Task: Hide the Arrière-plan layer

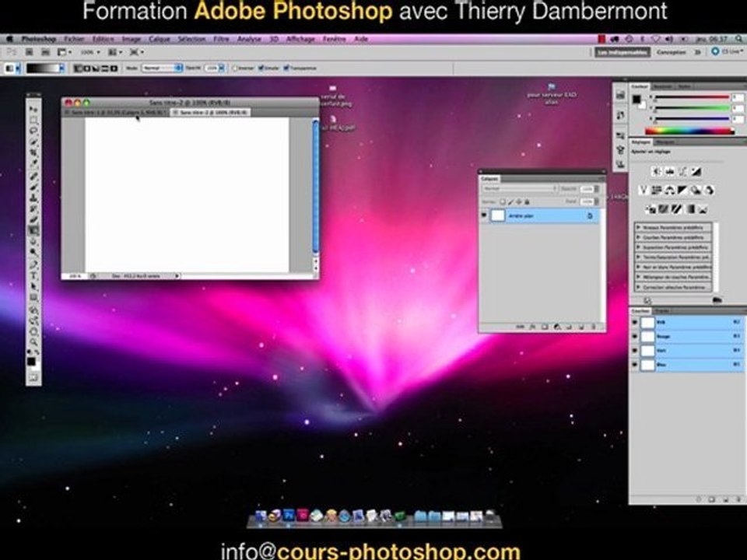Action: [485, 215]
